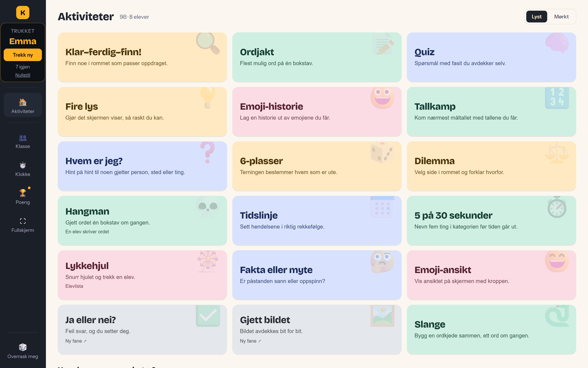Click the notepad icon on Ordjakt card
Viewport: 588px width, 368px height.
pyautogui.click(x=383, y=43)
